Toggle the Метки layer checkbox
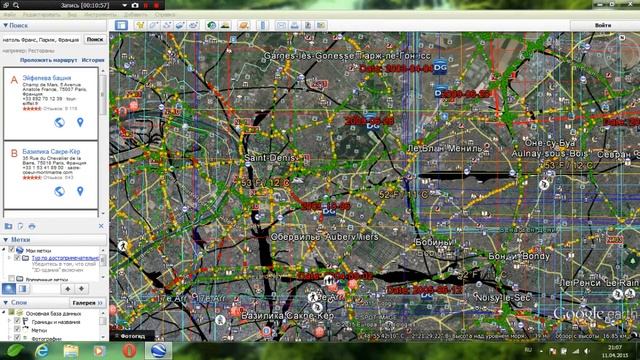 coord(17,329)
